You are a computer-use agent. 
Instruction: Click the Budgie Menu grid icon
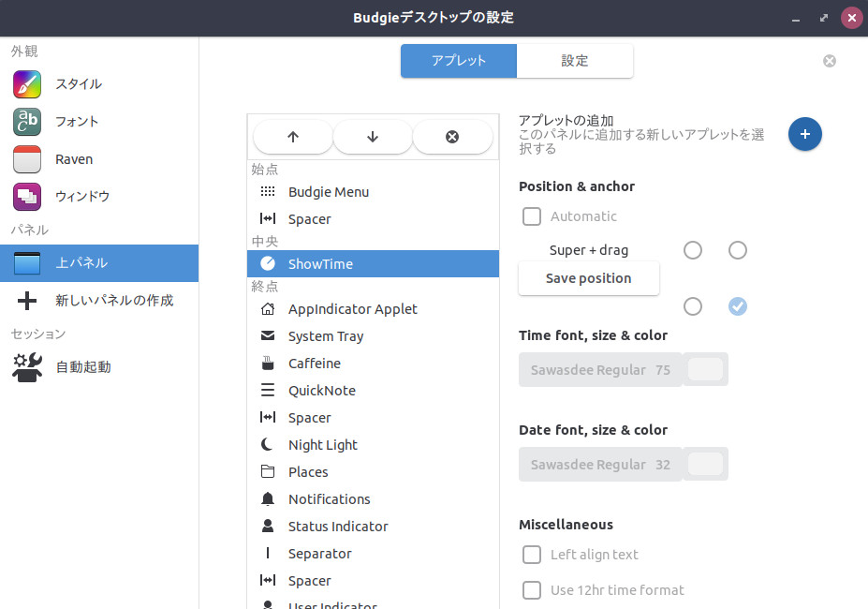268,192
